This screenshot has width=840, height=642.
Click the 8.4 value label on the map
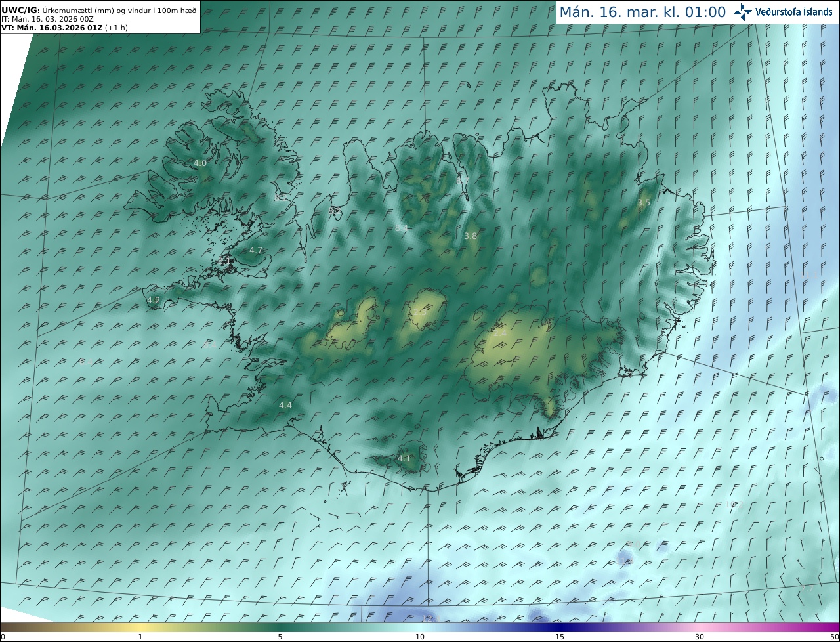coord(402,228)
